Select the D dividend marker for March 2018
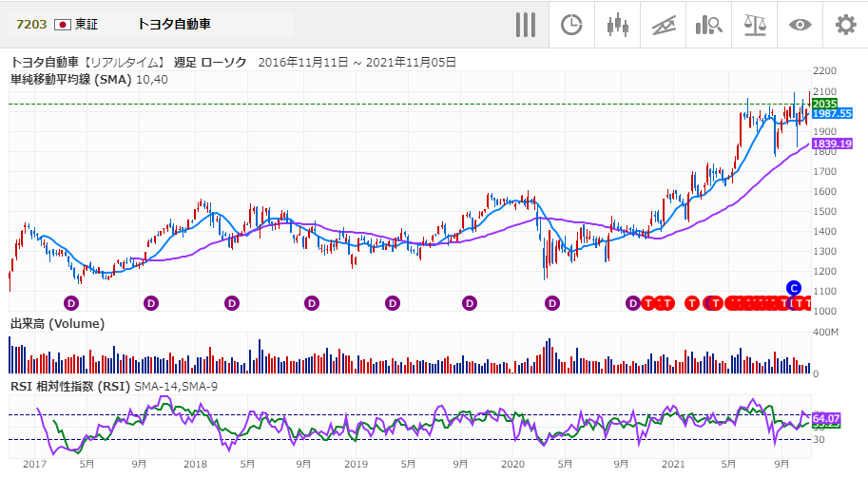Viewport: 868px width, 478px height. coord(231,303)
